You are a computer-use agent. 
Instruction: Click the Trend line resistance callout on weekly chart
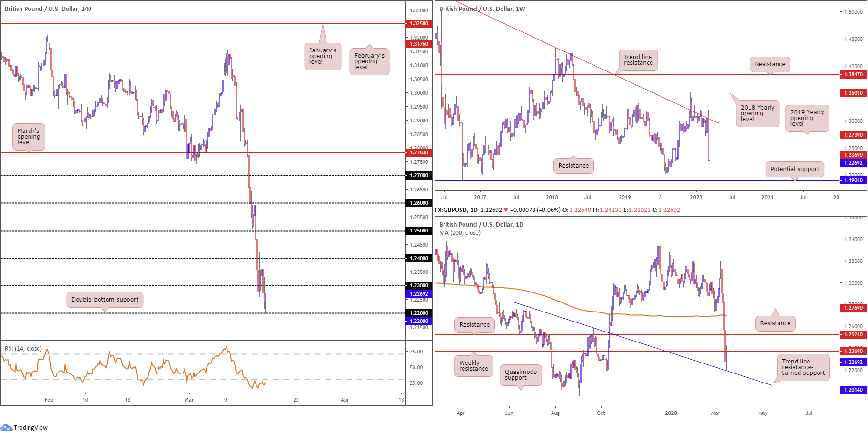(x=638, y=60)
